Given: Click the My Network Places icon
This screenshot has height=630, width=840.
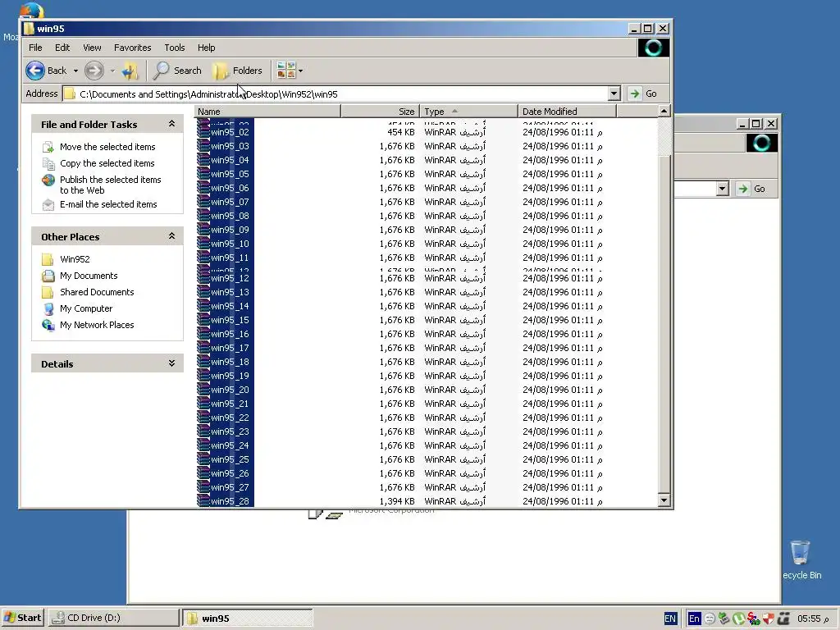Looking at the screenshot, I should tap(48, 325).
